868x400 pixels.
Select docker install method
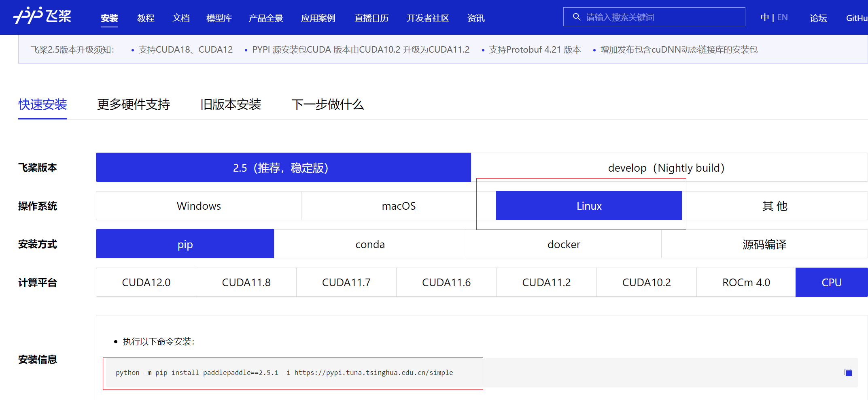click(564, 244)
